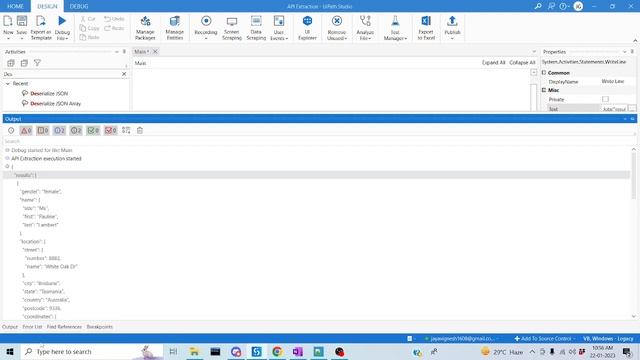This screenshot has width=640, height=360.
Task: Open the Breakpoints tab
Action: point(100,327)
